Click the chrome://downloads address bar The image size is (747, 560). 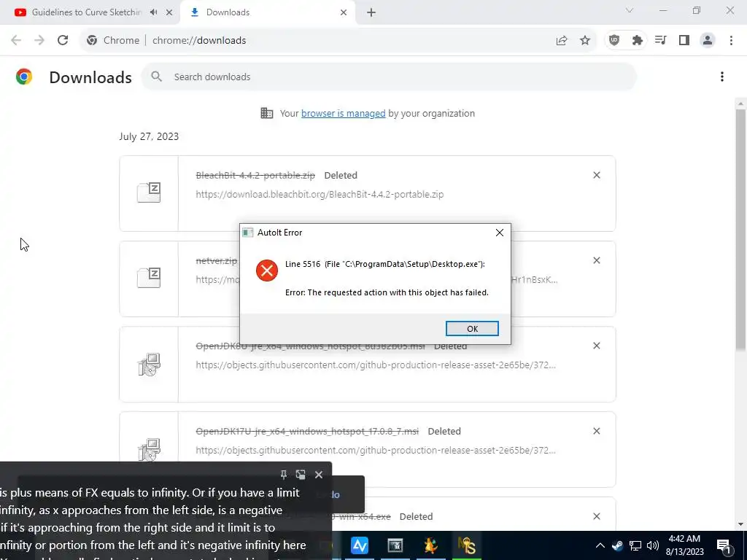(x=199, y=41)
